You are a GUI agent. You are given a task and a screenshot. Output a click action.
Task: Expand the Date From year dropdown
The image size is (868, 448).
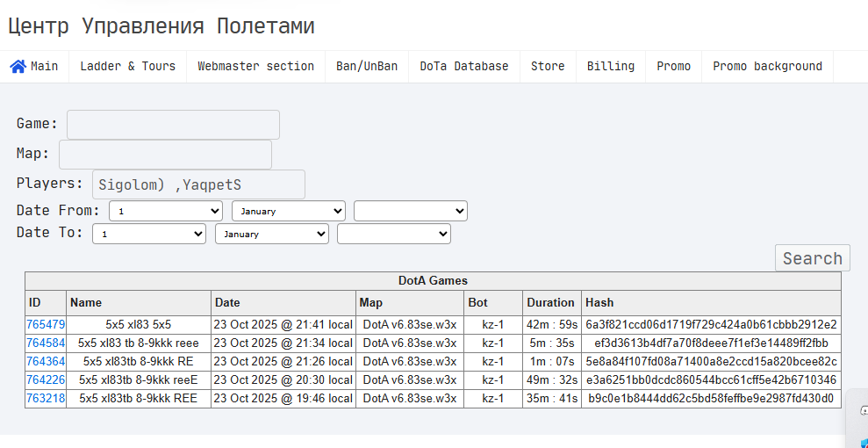(410, 211)
